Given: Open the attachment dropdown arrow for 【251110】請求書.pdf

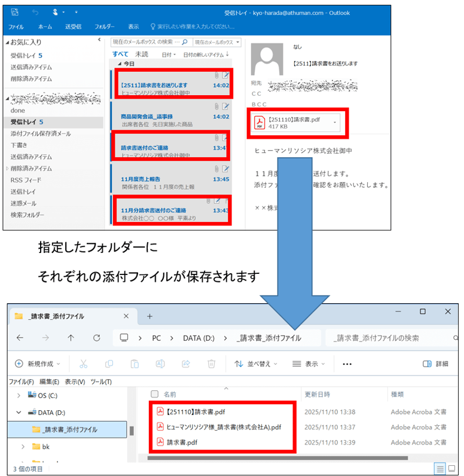Looking at the screenshot, I should click(x=335, y=123).
